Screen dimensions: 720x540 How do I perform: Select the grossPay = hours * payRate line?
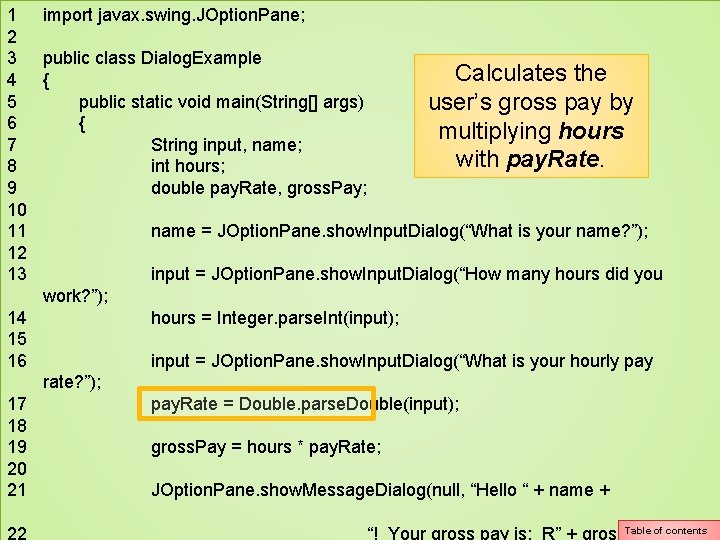[x=266, y=447]
